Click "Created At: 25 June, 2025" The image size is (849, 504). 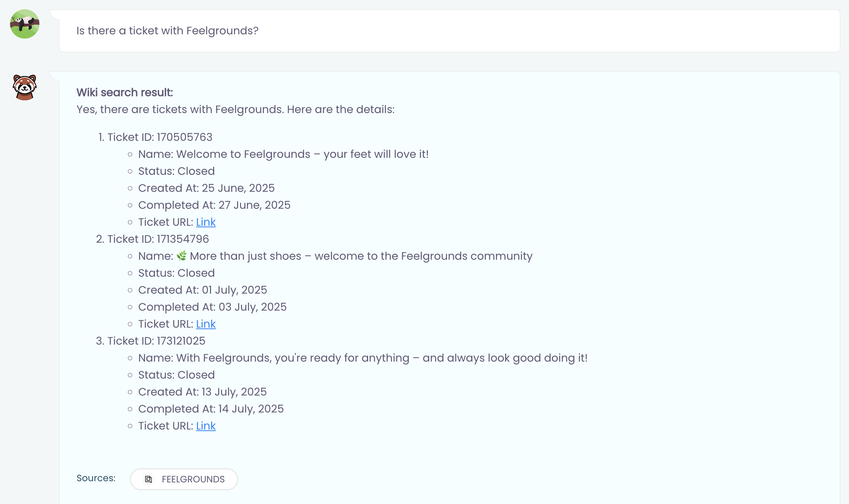206,188
